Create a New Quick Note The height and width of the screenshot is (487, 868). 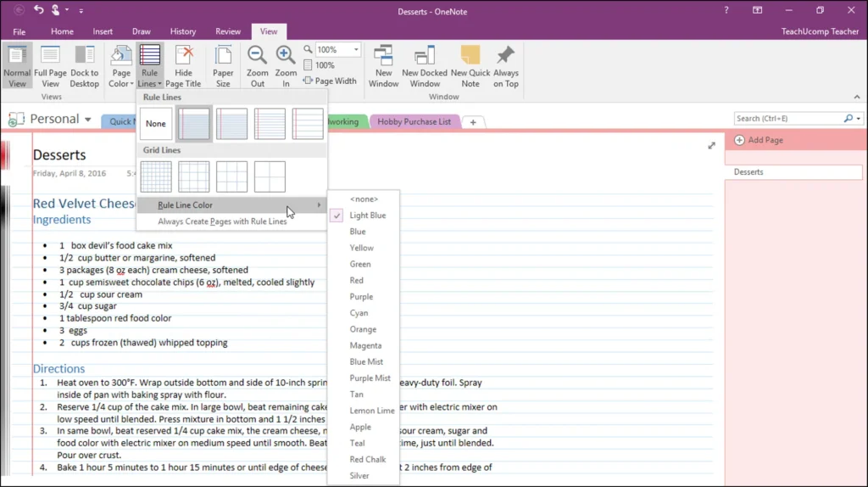pyautogui.click(x=470, y=66)
